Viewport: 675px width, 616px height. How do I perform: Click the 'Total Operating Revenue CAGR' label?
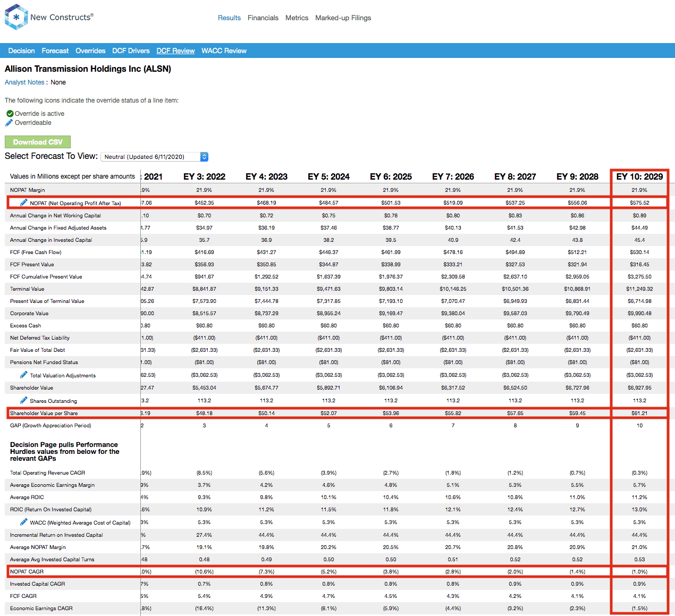coord(47,473)
